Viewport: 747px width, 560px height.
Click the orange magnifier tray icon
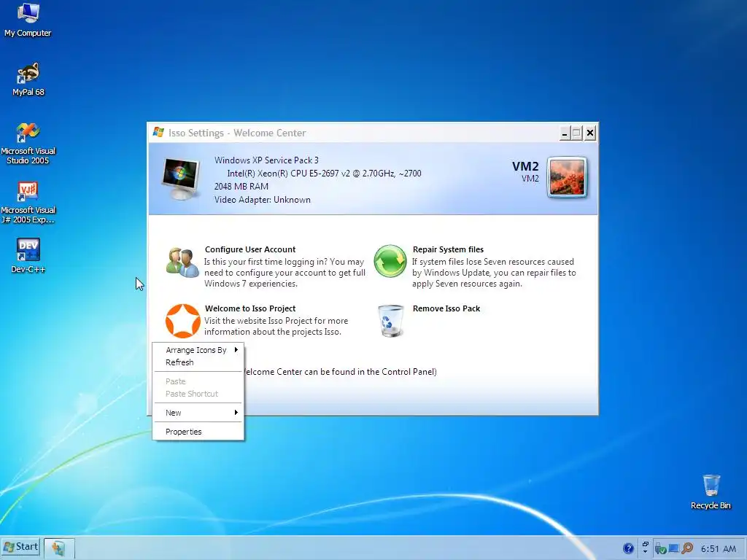pyautogui.click(x=687, y=548)
